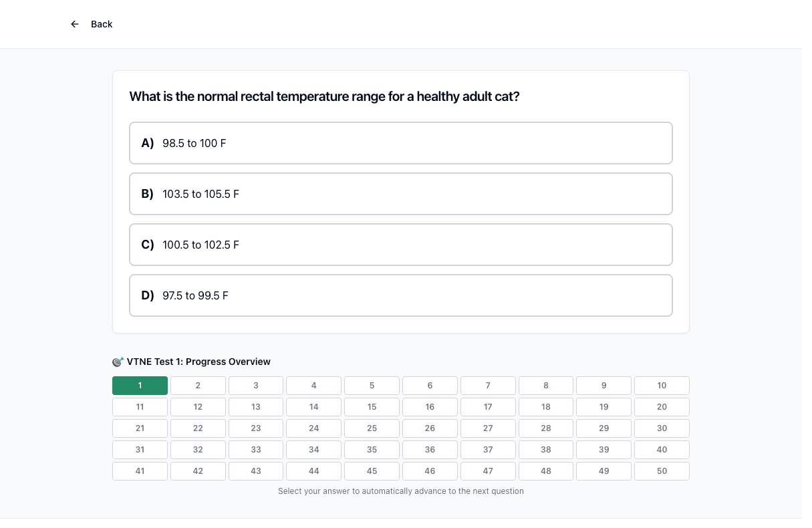Screen dimensions: 812x528
Task: Jump to question 7
Action: coord(488,386)
